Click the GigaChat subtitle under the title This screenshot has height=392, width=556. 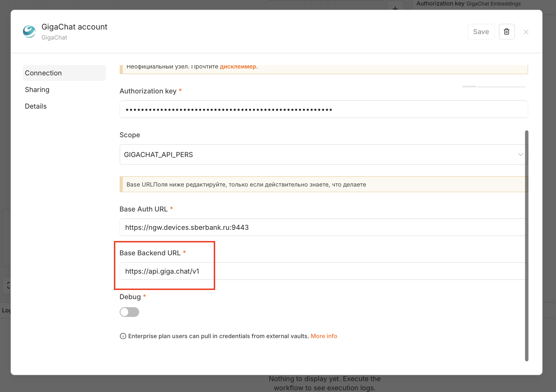pos(54,38)
